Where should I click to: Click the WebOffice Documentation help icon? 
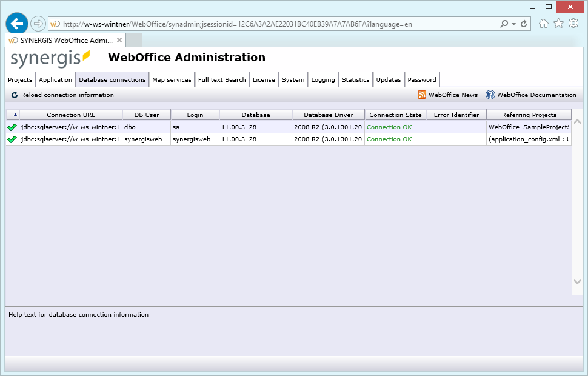(x=490, y=95)
